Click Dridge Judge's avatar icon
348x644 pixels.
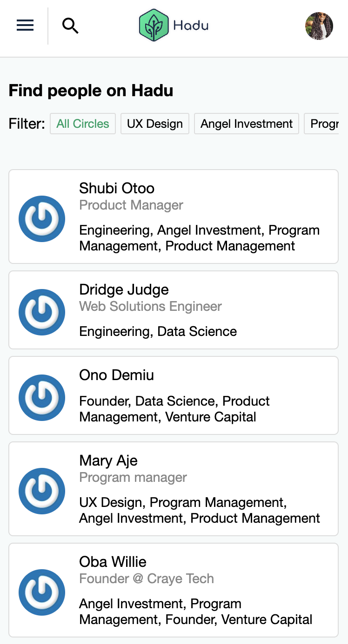coord(42,312)
